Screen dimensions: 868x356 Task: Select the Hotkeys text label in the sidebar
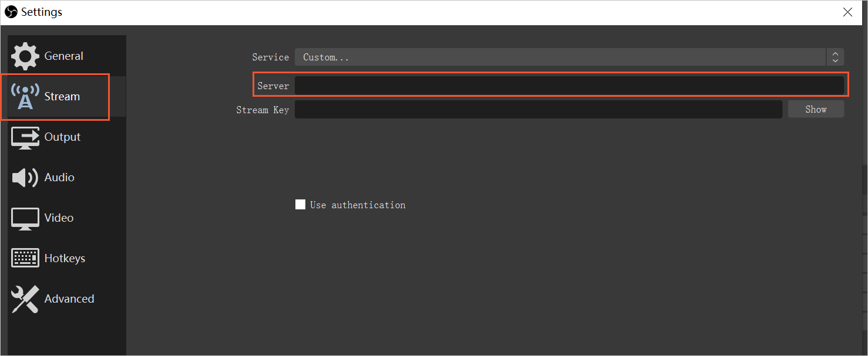point(65,259)
